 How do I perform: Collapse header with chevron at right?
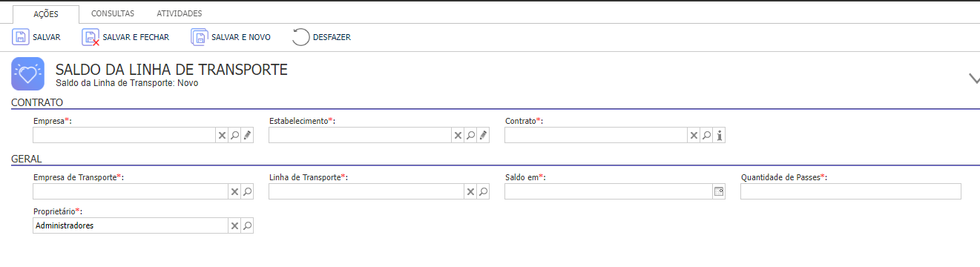click(974, 79)
